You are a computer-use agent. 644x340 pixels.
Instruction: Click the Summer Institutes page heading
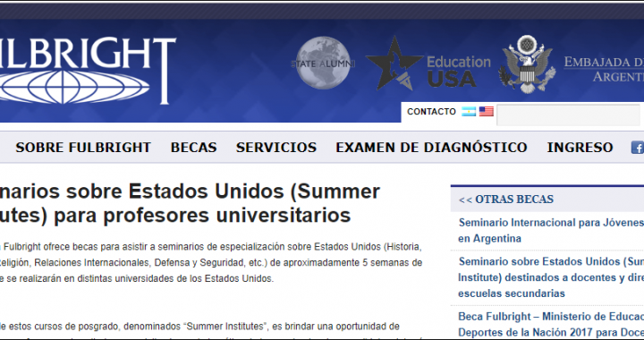(190, 203)
